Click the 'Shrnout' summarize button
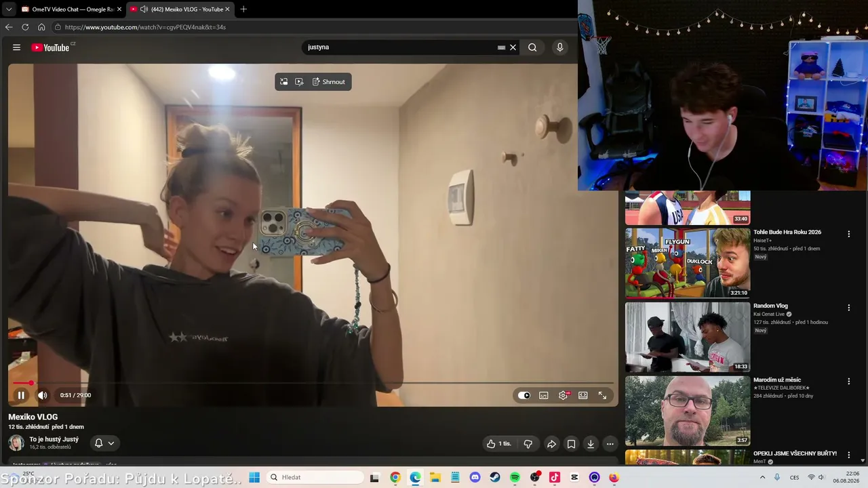Image resolution: width=868 pixels, height=488 pixels. [329, 82]
